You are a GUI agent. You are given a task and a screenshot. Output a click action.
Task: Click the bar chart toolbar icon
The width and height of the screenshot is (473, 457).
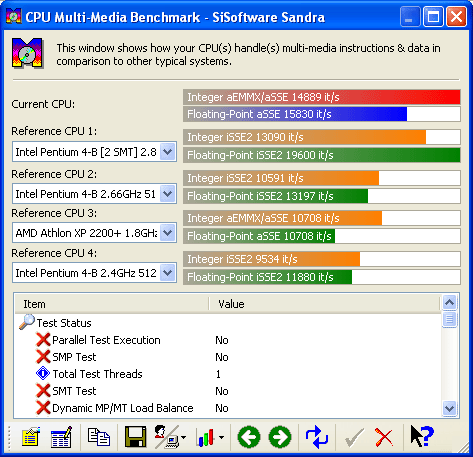click(x=206, y=437)
